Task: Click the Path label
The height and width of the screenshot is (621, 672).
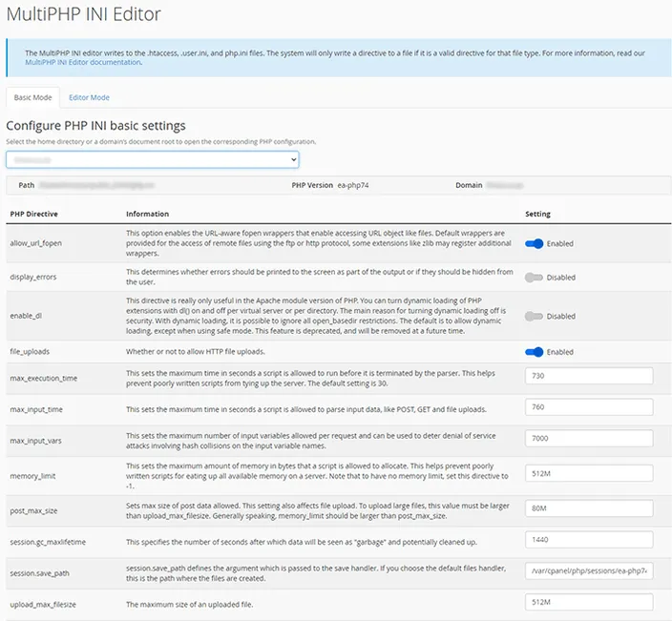Action: (26, 185)
